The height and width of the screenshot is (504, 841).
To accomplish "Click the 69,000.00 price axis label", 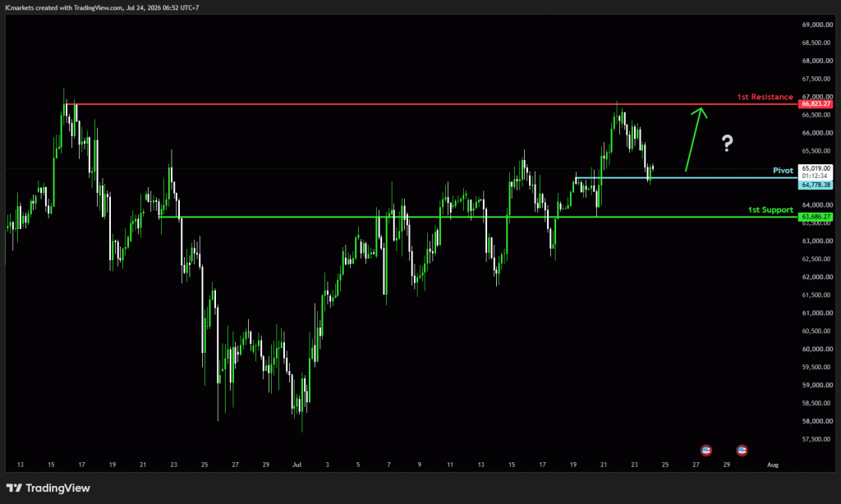I will click(817, 25).
